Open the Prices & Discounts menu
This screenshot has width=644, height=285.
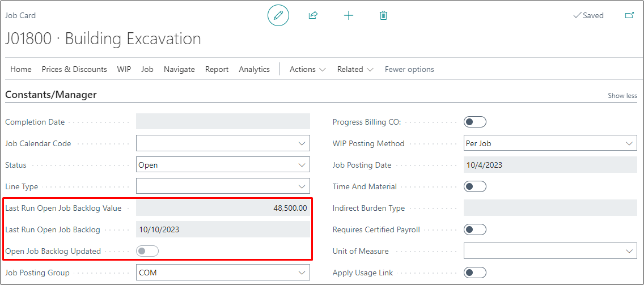tap(74, 69)
